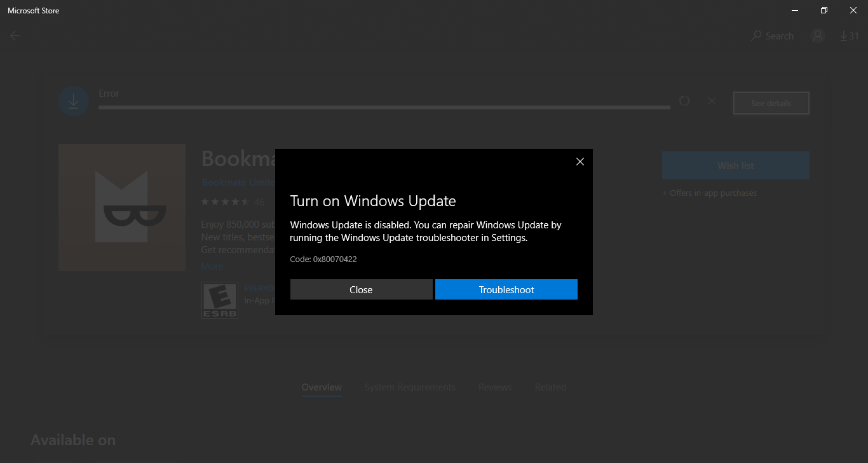View the Related tab
This screenshot has height=463, width=868.
tap(550, 387)
